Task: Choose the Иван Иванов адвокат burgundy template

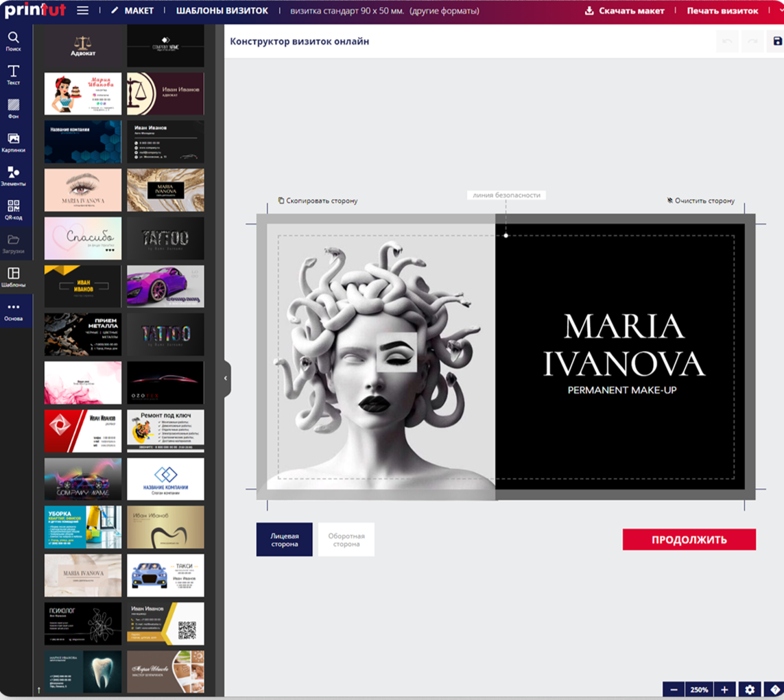Action: point(165,93)
